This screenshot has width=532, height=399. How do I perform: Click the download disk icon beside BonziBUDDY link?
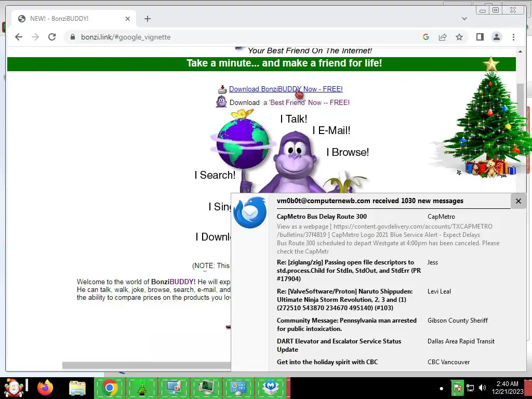pos(222,89)
